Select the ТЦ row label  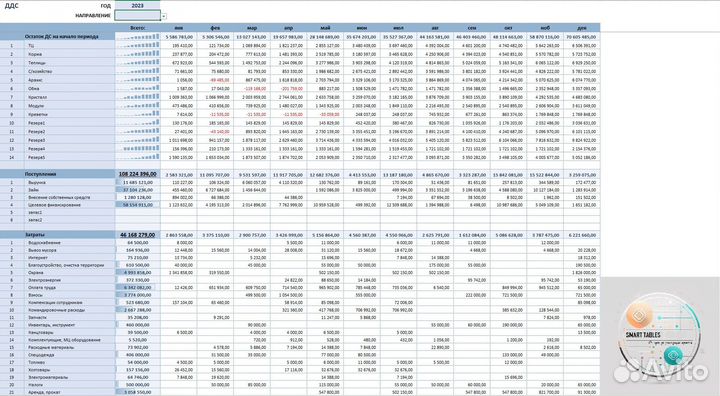point(31,45)
